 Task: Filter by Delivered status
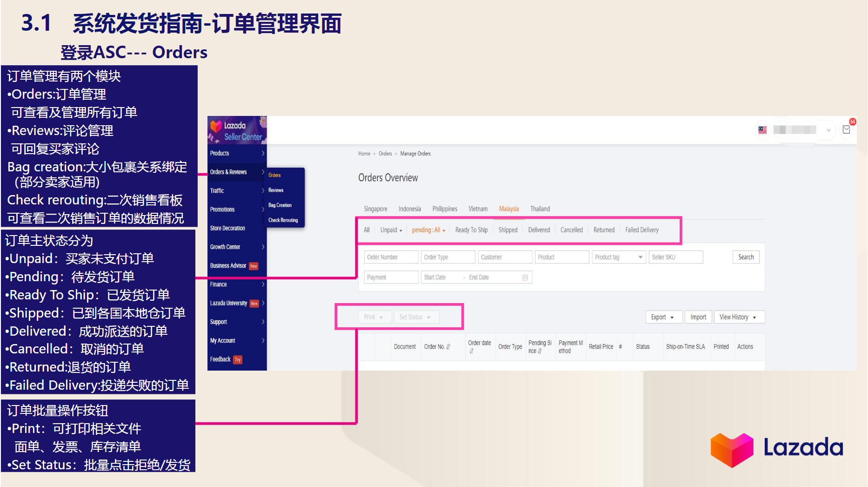click(539, 230)
